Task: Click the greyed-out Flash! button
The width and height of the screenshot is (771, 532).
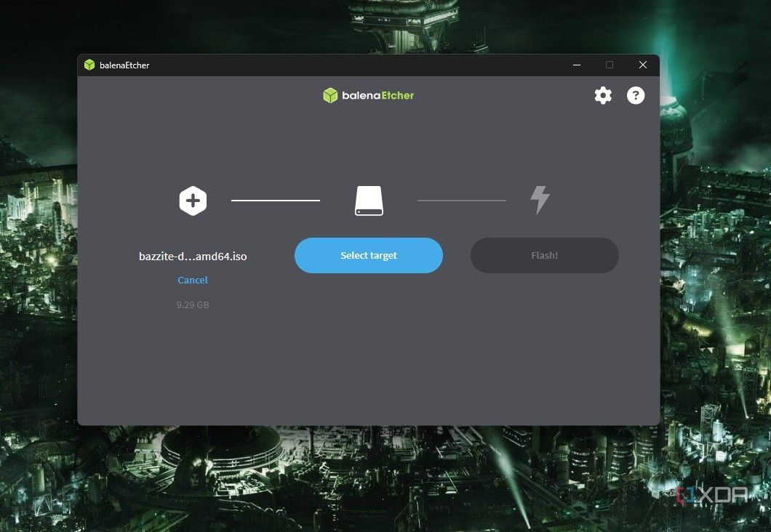Action: pyautogui.click(x=544, y=255)
